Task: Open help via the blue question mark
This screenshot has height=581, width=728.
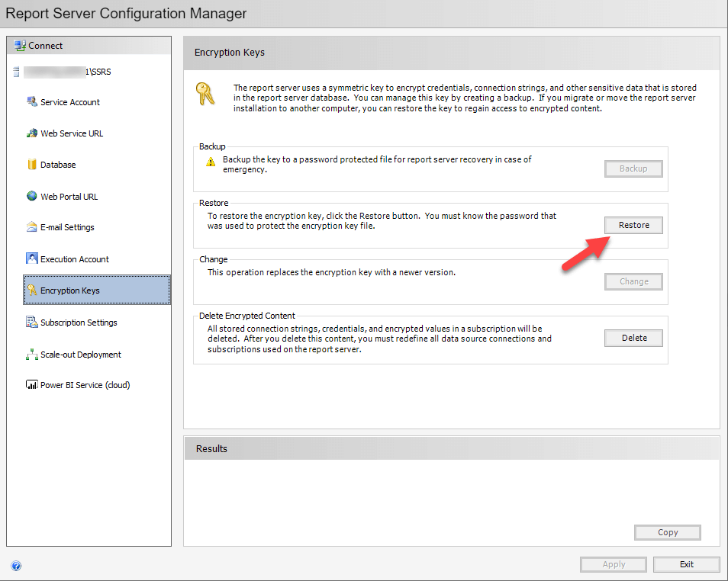Action: pos(16,566)
